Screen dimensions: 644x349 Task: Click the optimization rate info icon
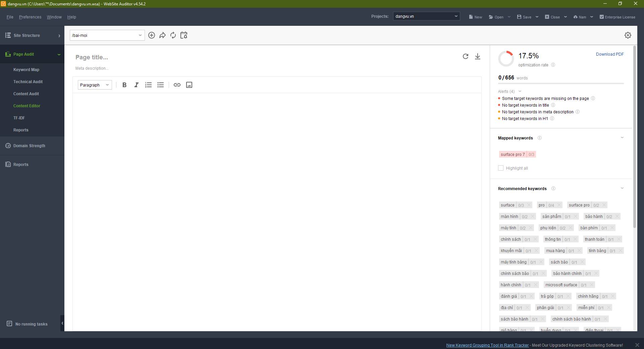pos(553,65)
